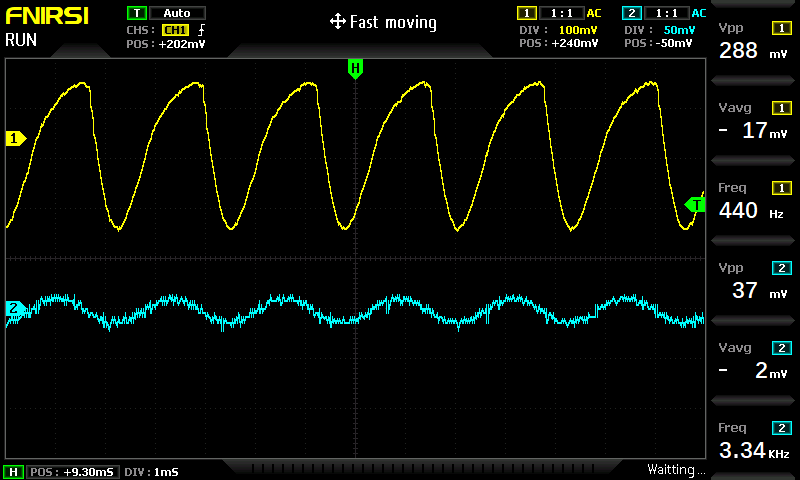Screen dimensions: 800x480
Task: Click Freq channel 1 reading 440 Hz
Action: 751,211
